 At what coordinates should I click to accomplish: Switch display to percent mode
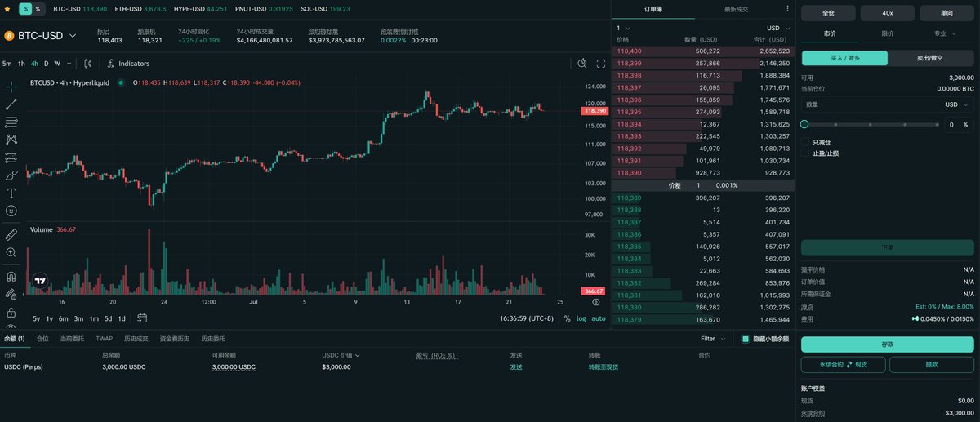(x=38, y=8)
